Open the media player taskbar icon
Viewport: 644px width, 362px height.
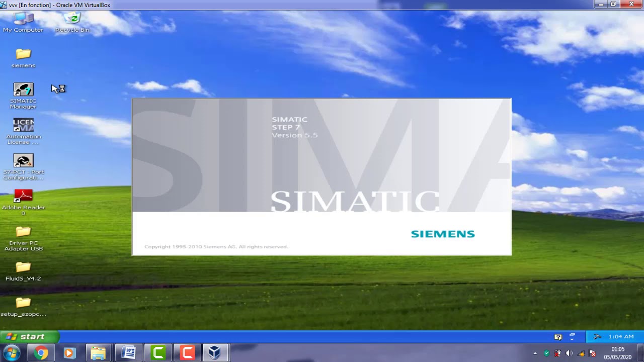69,353
